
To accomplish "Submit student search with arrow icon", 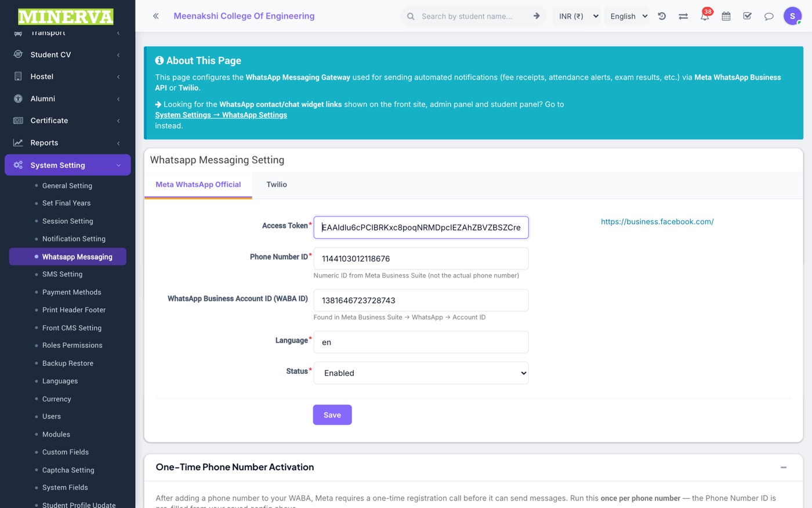I will (x=536, y=16).
